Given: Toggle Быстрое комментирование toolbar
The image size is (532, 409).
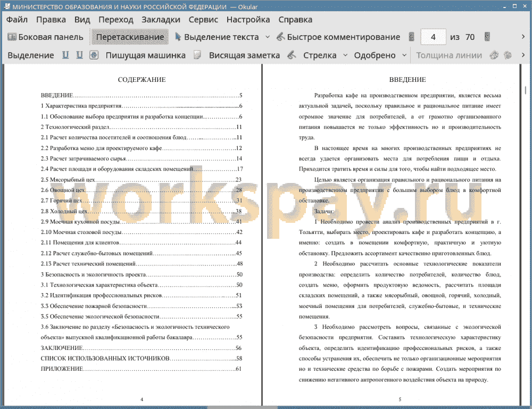Looking at the screenshot, I should (x=338, y=37).
